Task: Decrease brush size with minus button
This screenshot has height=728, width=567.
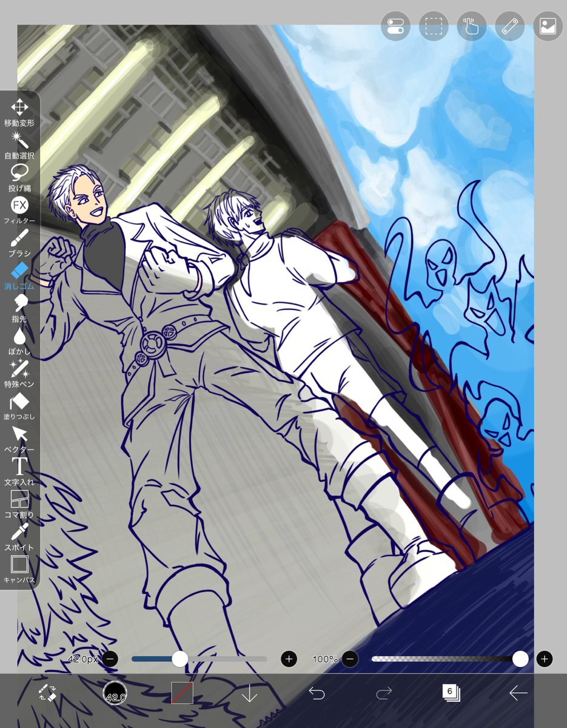Action: (110, 659)
